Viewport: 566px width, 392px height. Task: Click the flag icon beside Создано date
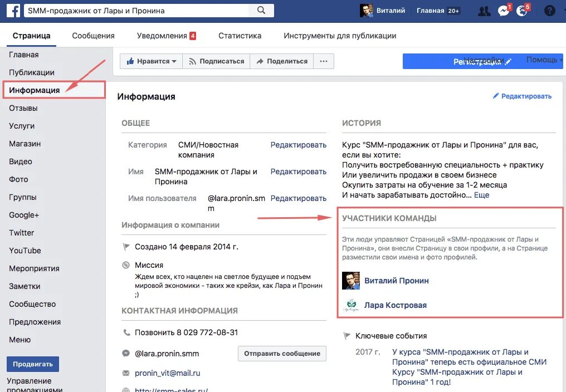click(x=126, y=247)
